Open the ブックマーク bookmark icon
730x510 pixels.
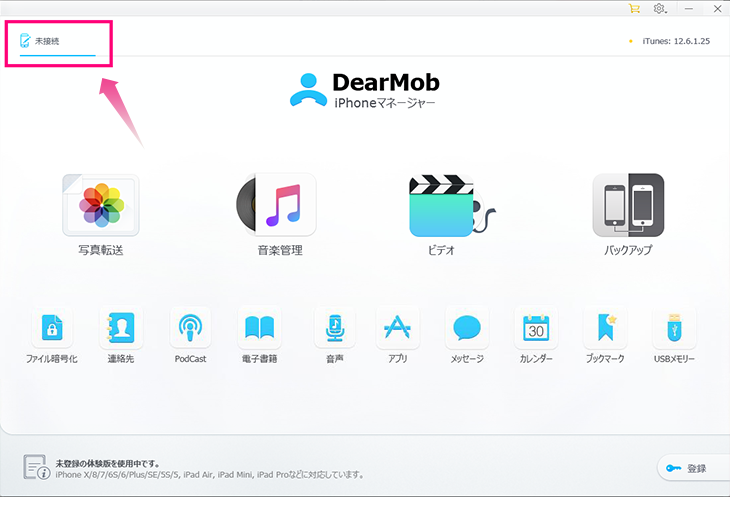(x=605, y=327)
